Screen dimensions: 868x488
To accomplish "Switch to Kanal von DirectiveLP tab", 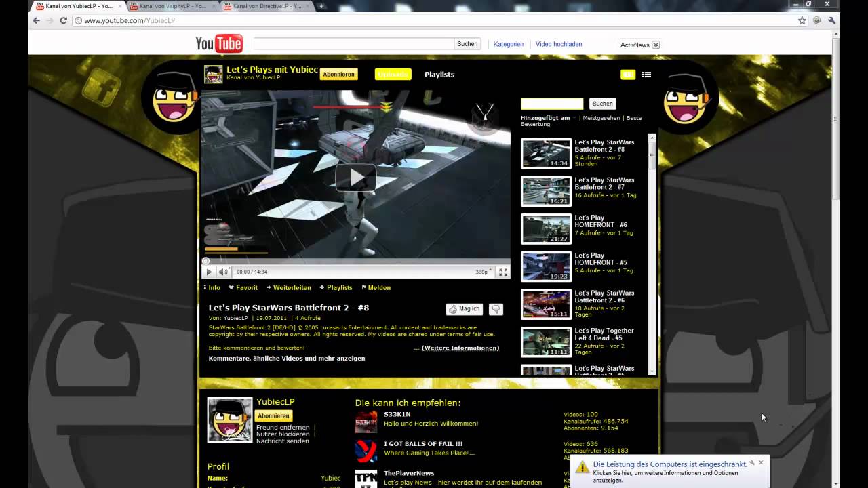I will [267, 6].
